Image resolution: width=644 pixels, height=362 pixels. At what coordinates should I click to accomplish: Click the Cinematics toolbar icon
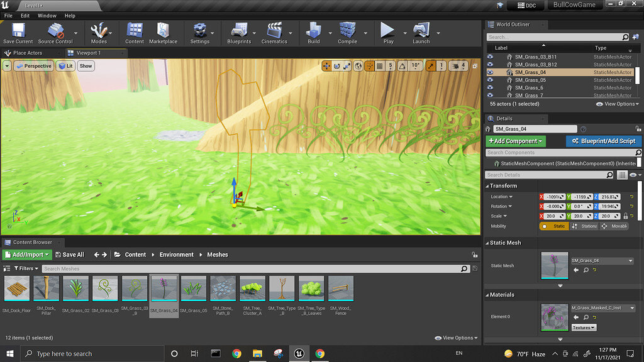click(274, 33)
